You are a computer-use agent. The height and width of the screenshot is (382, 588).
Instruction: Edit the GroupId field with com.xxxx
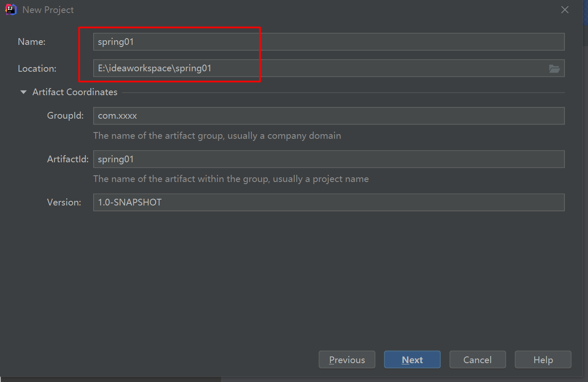[x=328, y=116]
